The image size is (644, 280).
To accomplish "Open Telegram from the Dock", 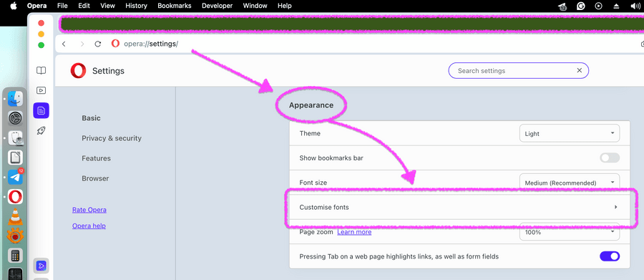I will click(x=15, y=177).
